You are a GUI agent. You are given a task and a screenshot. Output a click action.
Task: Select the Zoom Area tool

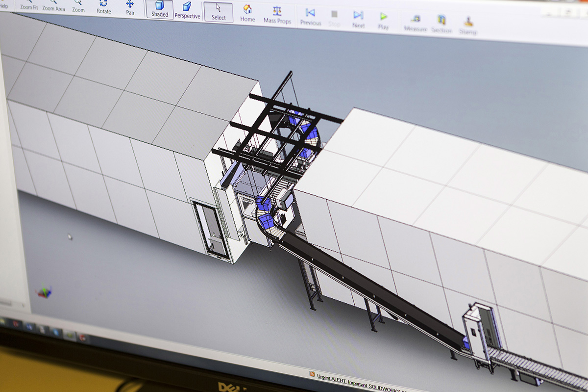53,6
